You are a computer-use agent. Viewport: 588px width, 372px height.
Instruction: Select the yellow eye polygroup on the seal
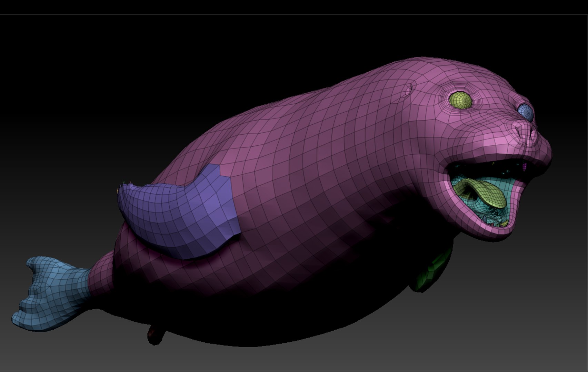click(460, 100)
